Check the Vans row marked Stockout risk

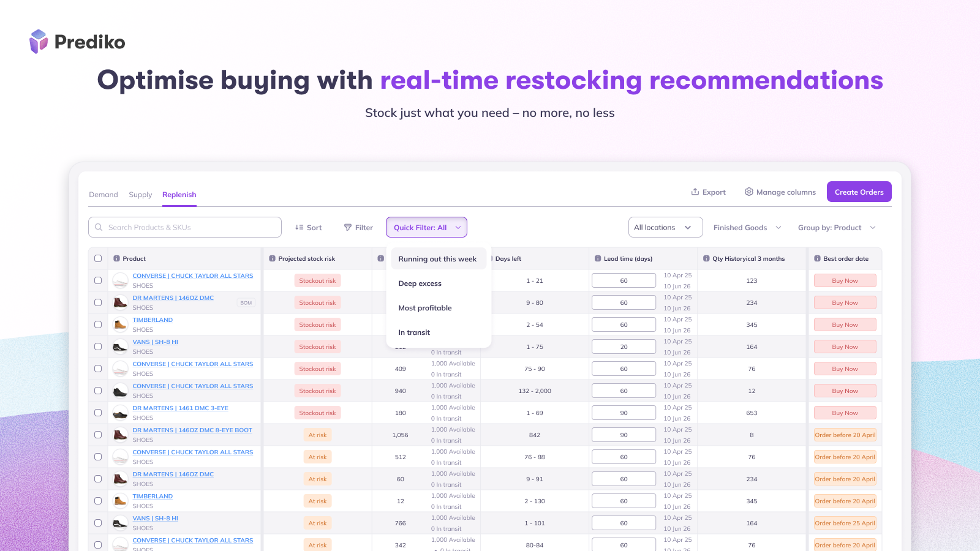click(98, 347)
